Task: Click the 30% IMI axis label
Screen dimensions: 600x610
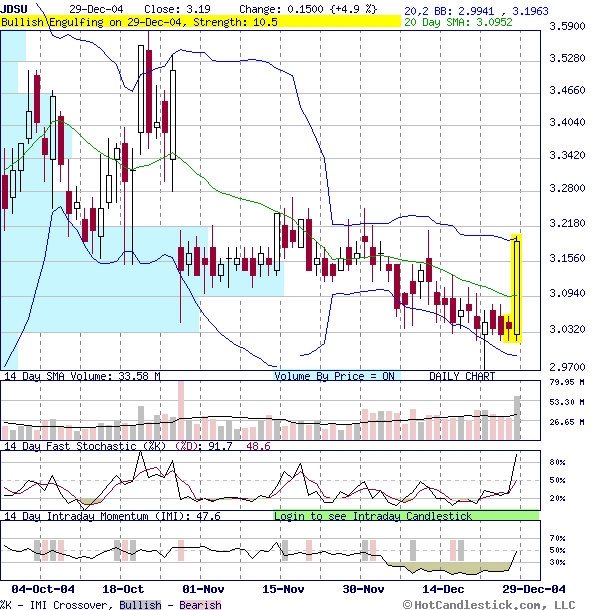Action: (557, 563)
